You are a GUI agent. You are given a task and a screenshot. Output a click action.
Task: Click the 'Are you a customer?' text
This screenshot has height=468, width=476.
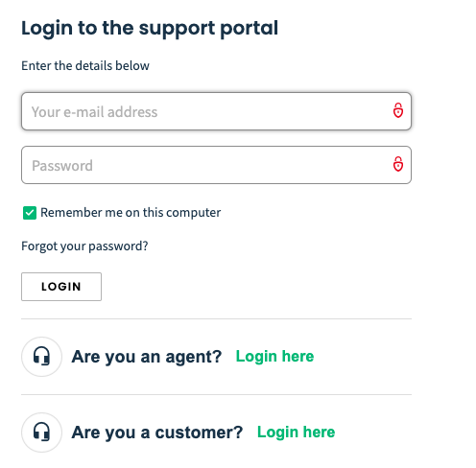tap(157, 433)
